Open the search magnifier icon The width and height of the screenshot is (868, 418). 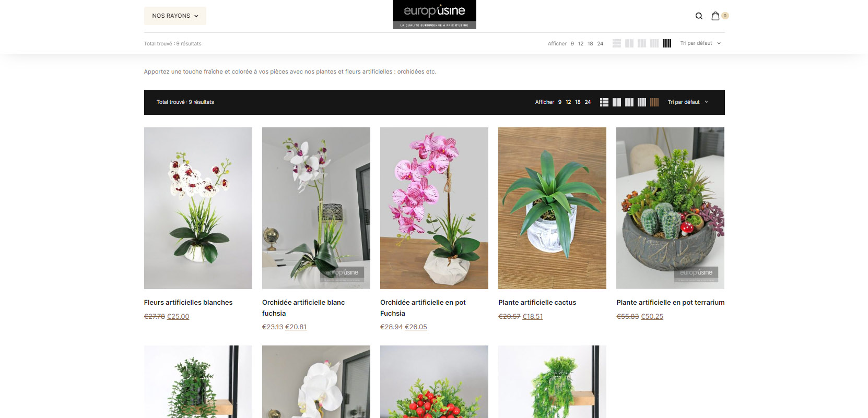pyautogui.click(x=699, y=16)
